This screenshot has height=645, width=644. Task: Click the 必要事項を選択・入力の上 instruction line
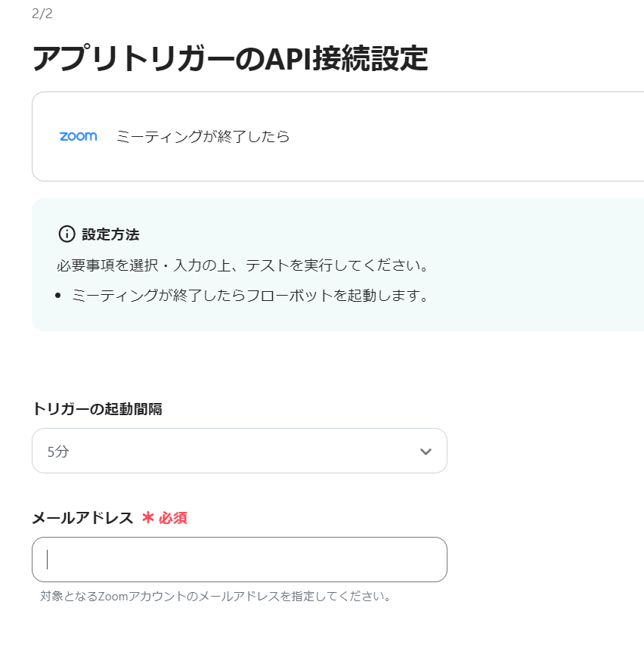click(x=243, y=266)
